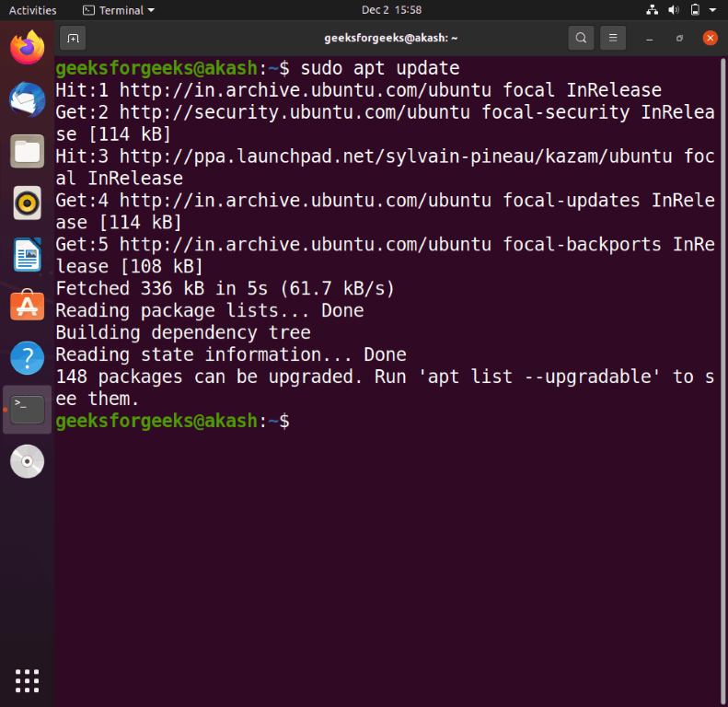Open Ubuntu Software store

point(28,306)
